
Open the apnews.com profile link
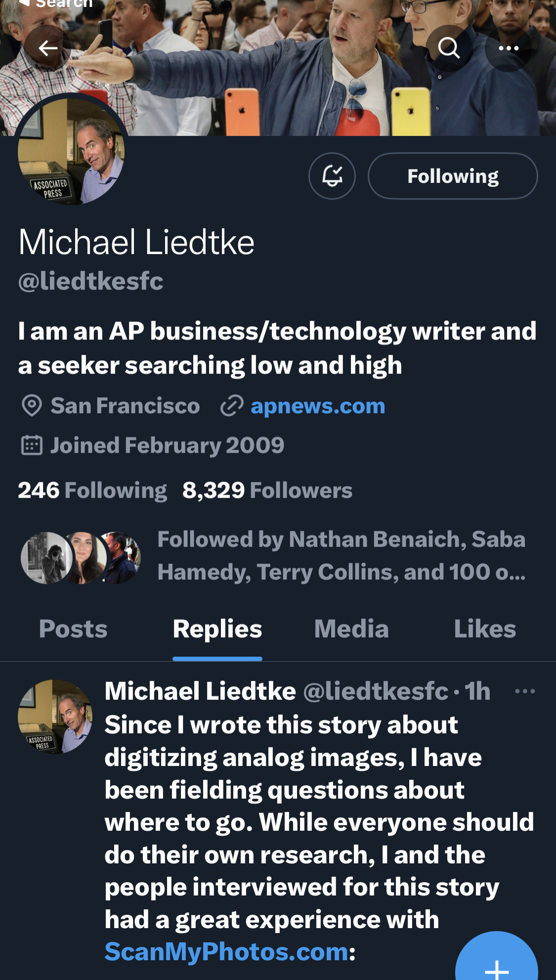tap(317, 406)
